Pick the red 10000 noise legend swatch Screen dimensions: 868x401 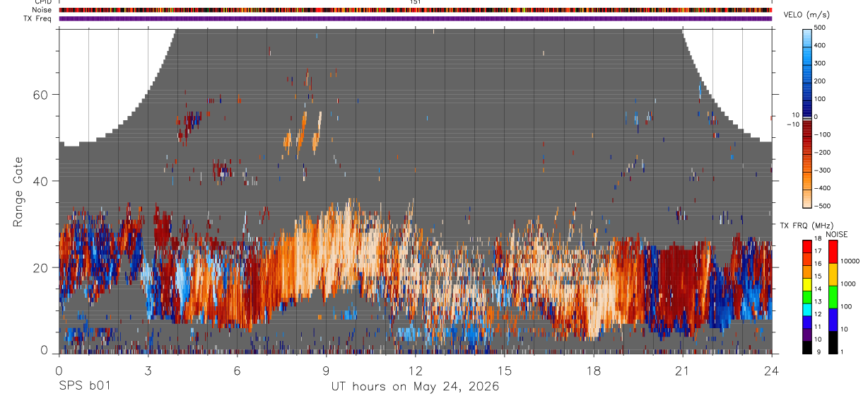point(832,252)
